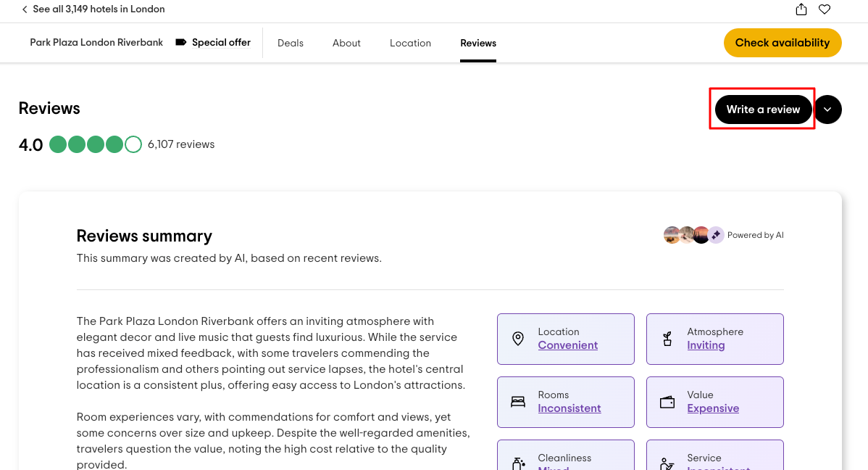Click the Inconsistent rooms link

[569, 408]
